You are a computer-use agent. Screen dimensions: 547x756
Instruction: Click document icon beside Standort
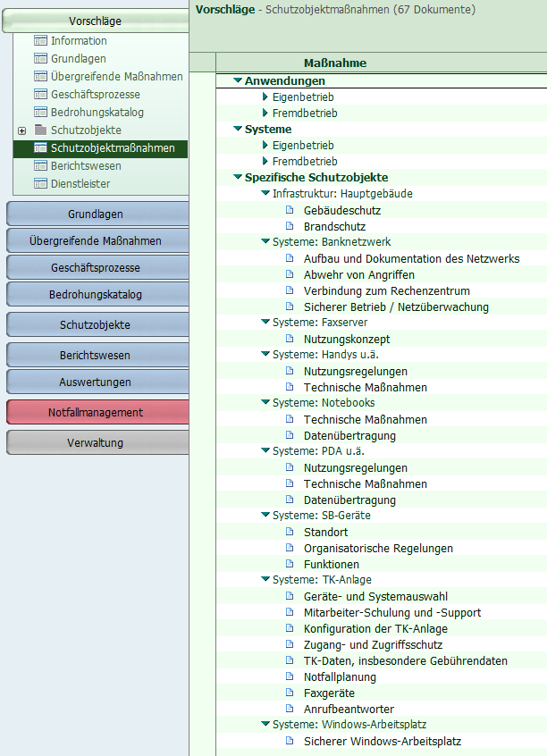point(290,532)
